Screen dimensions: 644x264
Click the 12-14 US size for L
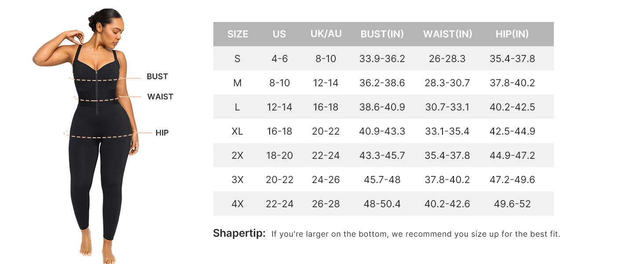tap(279, 107)
